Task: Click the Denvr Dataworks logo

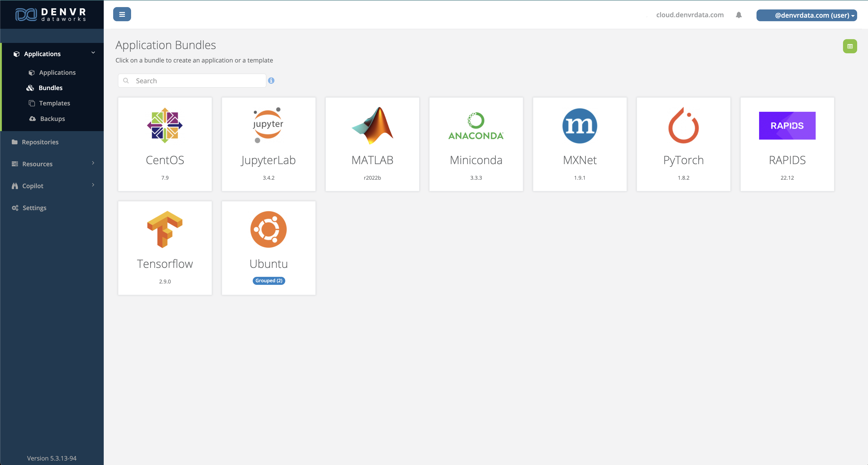Action: pos(50,14)
